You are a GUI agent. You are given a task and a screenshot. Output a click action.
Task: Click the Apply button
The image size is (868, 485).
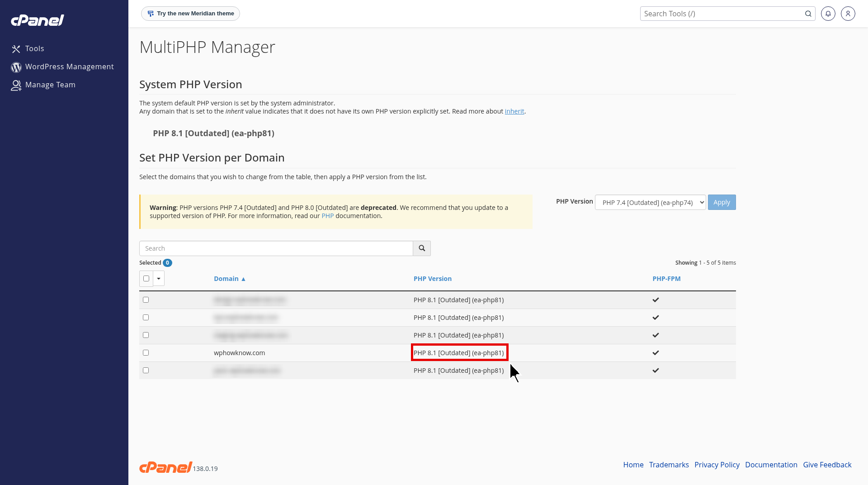coord(722,202)
